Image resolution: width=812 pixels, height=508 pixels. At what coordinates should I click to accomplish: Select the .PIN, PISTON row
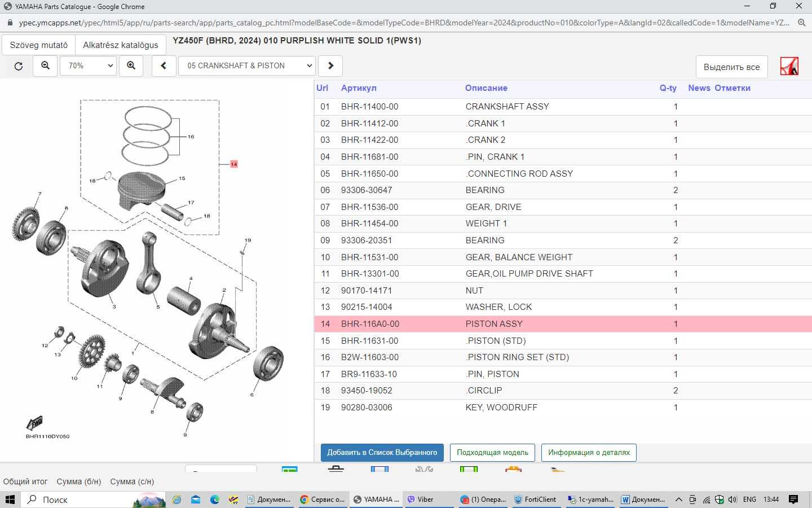coord(563,374)
